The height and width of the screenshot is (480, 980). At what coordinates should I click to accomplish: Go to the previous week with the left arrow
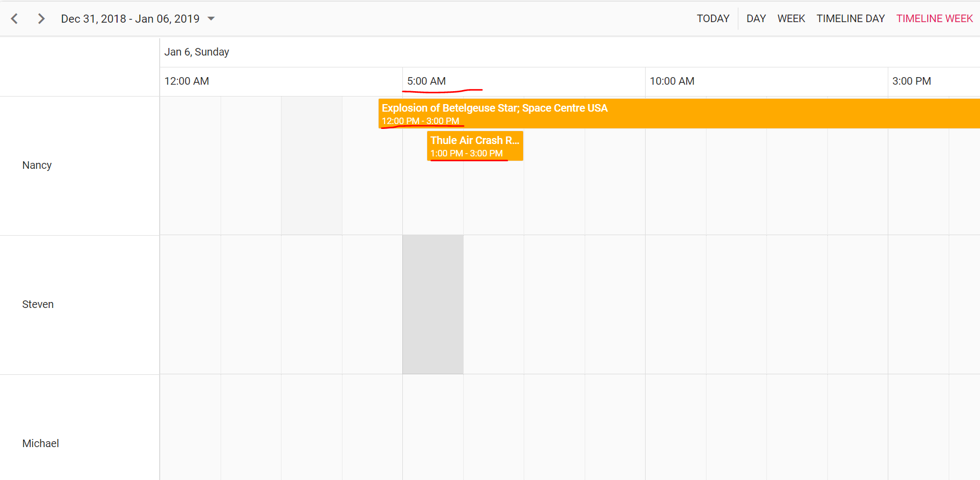[15, 19]
